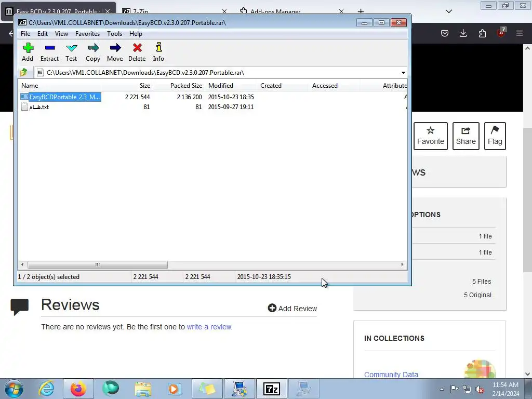Click the horizontal scrollbar left arrow
532x399 pixels.
click(x=22, y=264)
